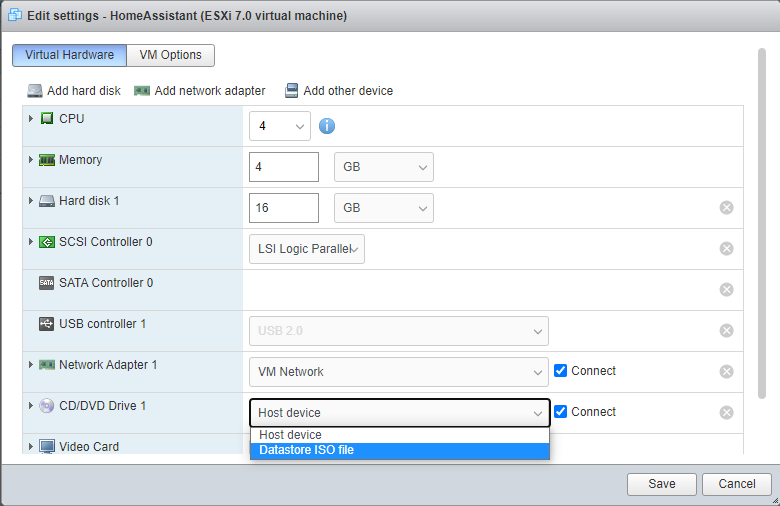Delete SATA Controller 0 via its X icon

(727, 290)
